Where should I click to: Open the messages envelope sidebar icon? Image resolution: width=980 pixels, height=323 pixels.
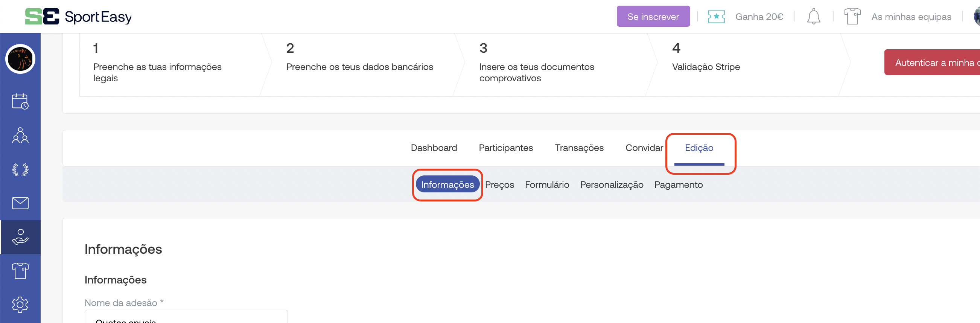[20, 203]
